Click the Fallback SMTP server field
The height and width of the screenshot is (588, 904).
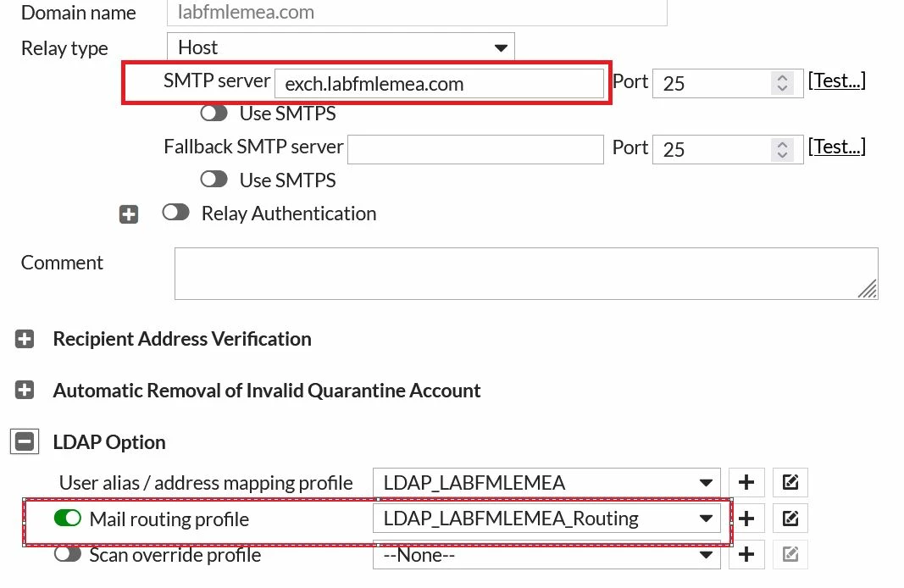coord(475,149)
